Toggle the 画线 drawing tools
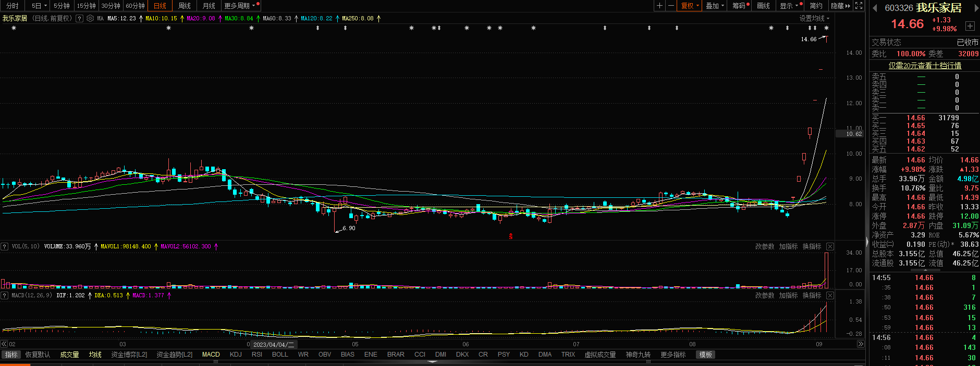980x366 pixels. 763,6
